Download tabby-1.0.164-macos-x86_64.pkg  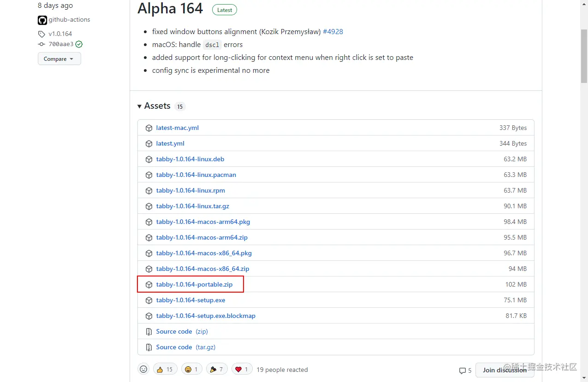click(x=204, y=253)
